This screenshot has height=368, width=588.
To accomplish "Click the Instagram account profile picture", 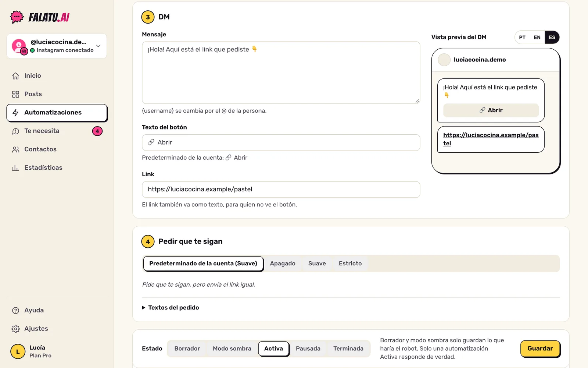I will [19, 46].
